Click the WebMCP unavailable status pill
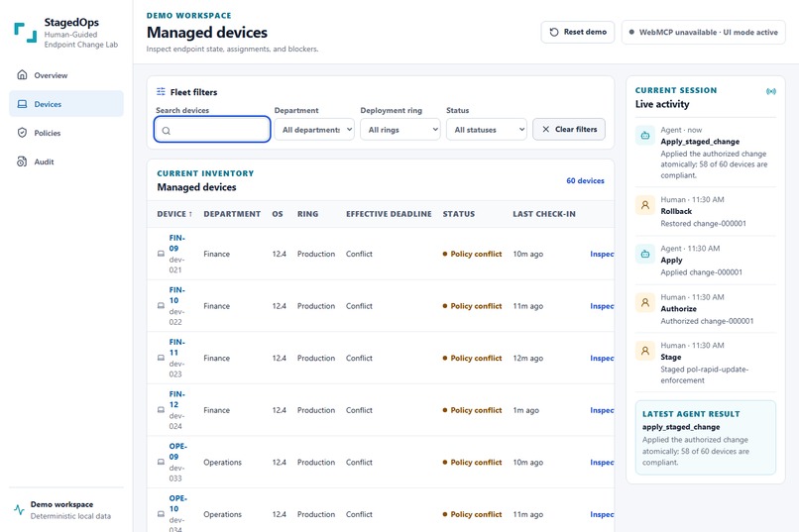Image resolution: width=799 pixels, height=532 pixels. pos(704,32)
